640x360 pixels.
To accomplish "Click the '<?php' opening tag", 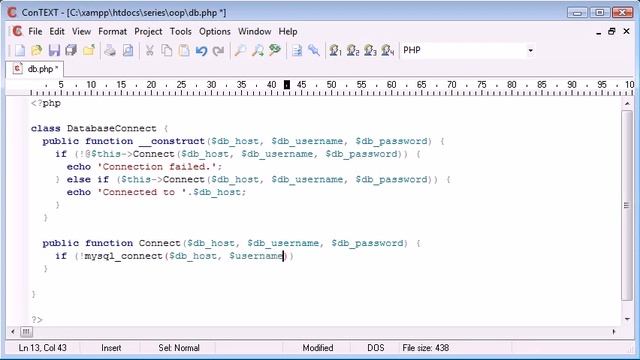I will tap(46, 103).
